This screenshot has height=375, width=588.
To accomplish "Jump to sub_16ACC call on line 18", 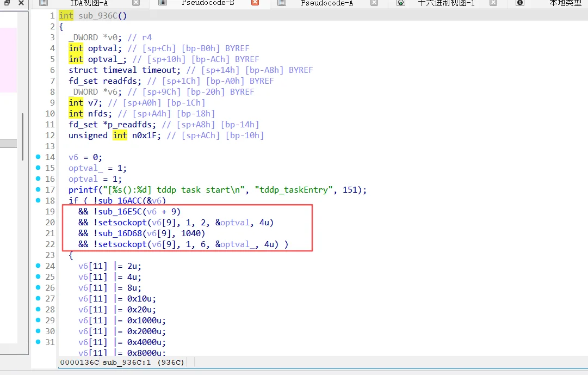I will (x=120, y=201).
